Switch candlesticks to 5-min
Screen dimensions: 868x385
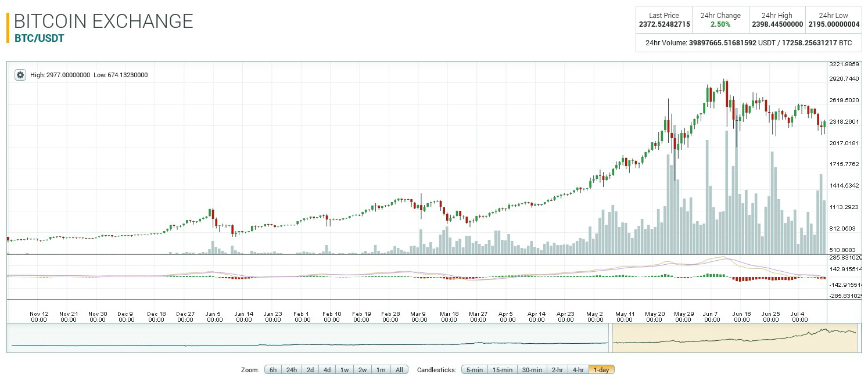pos(474,370)
